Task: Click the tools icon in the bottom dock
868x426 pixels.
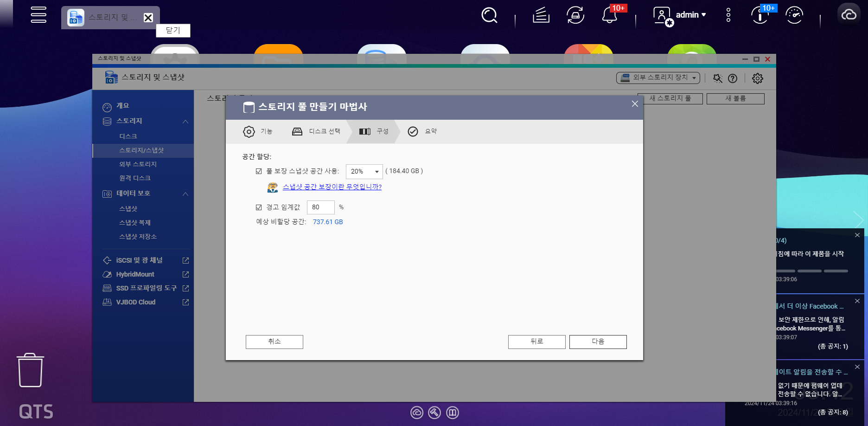Action: [x=434, y=413]
